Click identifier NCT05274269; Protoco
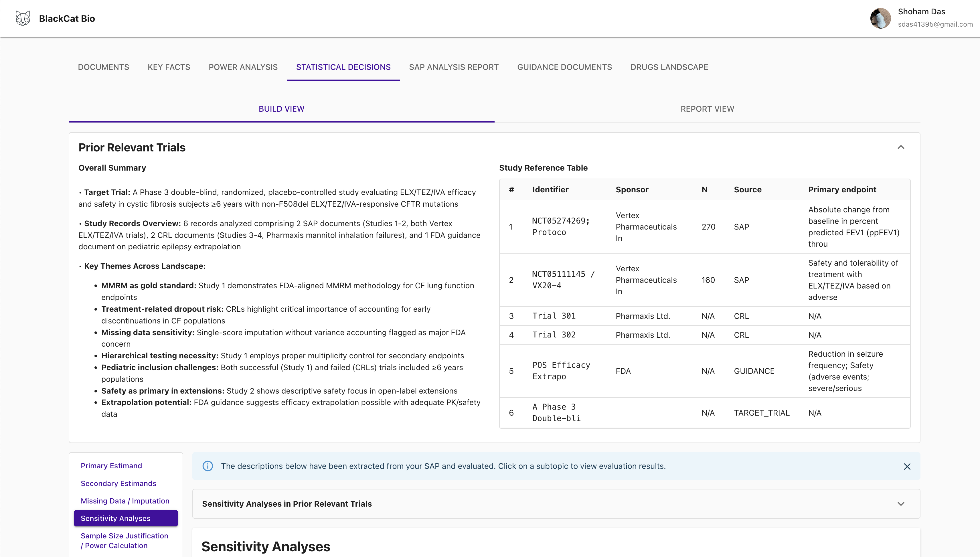The image size is (980, 557). click(561, 226)
